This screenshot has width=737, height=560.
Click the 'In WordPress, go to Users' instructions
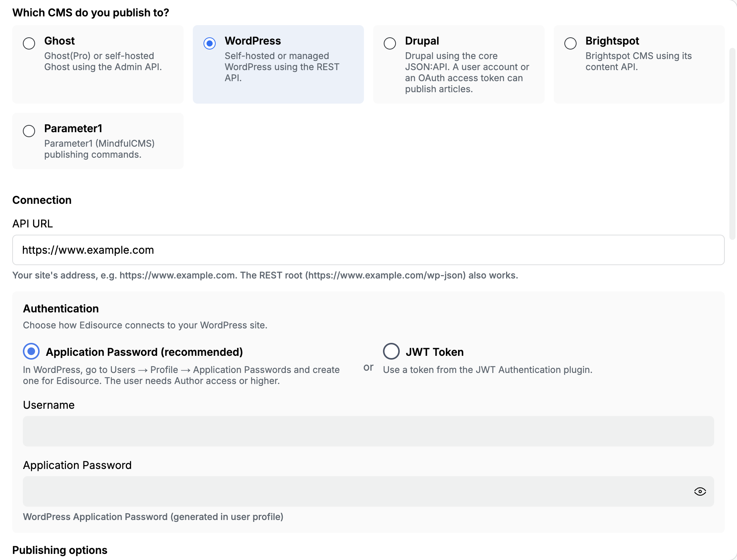click(181, 375)
